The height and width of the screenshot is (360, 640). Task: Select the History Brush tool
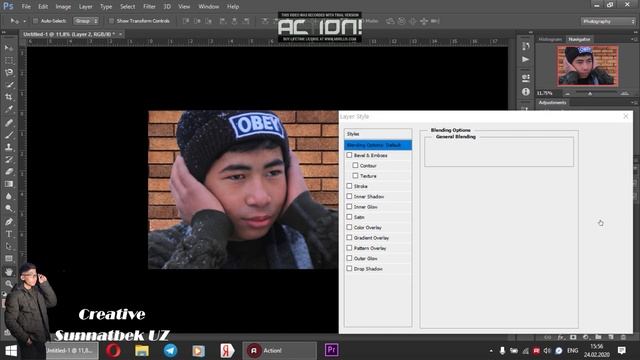(x=9, y=159)
